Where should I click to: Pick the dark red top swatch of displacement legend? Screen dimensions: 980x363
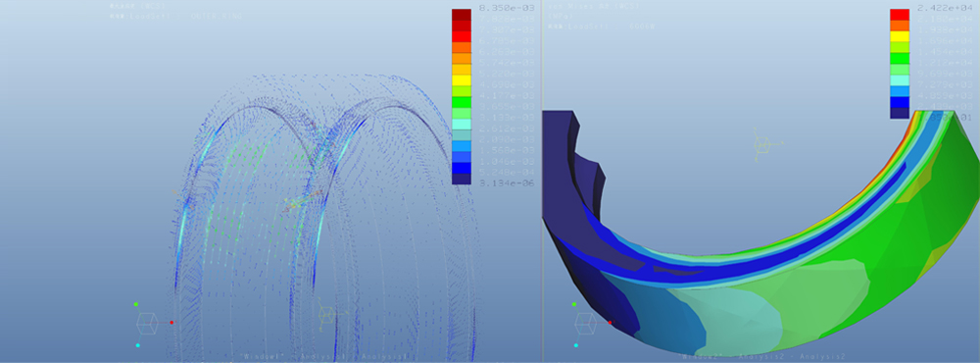(462, 15)
